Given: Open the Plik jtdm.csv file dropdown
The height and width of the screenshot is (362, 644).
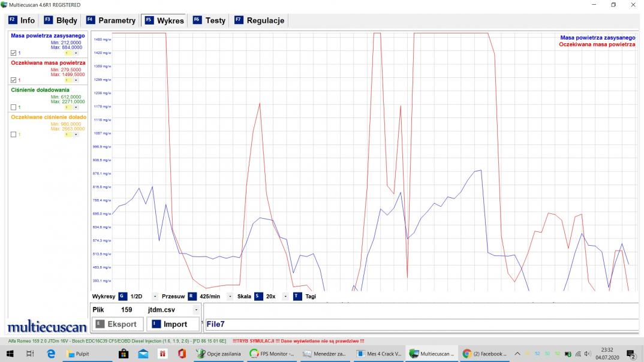Looking at the screenshot, I should click(x=196, y=310).
